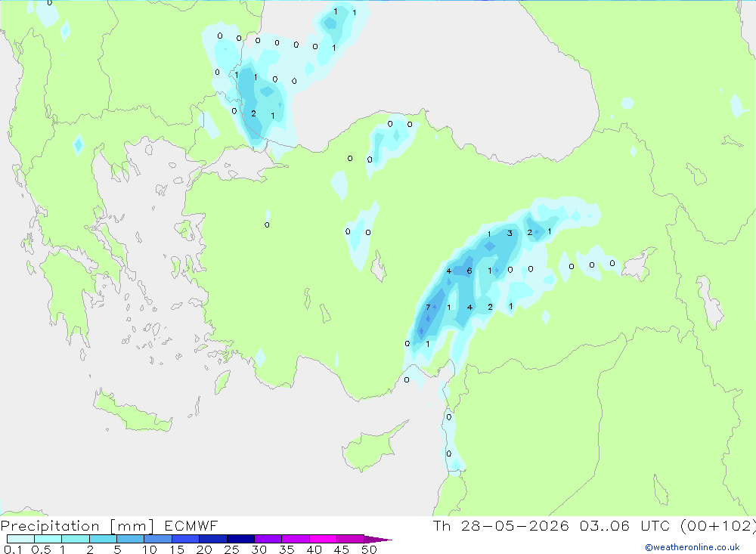This screenshot has width=756, height=554.
Task: Click the 'Th 28-05-2026' date text
Action: coord(501,526)
